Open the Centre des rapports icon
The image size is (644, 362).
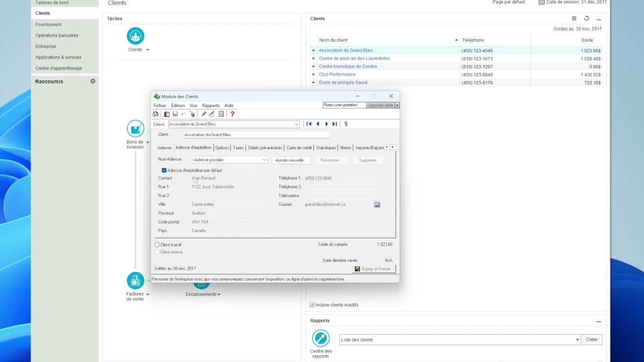coord(320,338)
